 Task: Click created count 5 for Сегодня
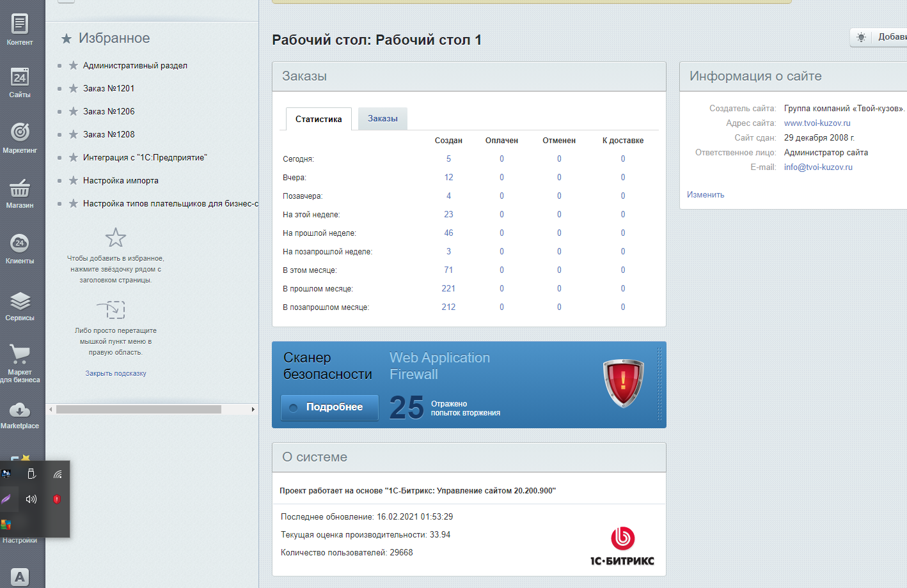tap(448, 159)
